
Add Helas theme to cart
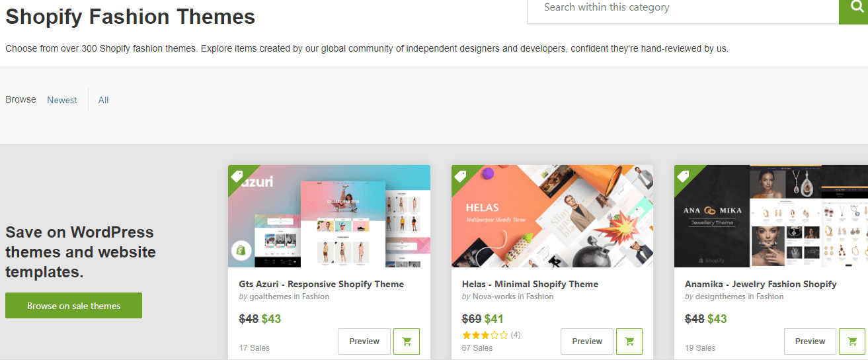pos(629,341)
